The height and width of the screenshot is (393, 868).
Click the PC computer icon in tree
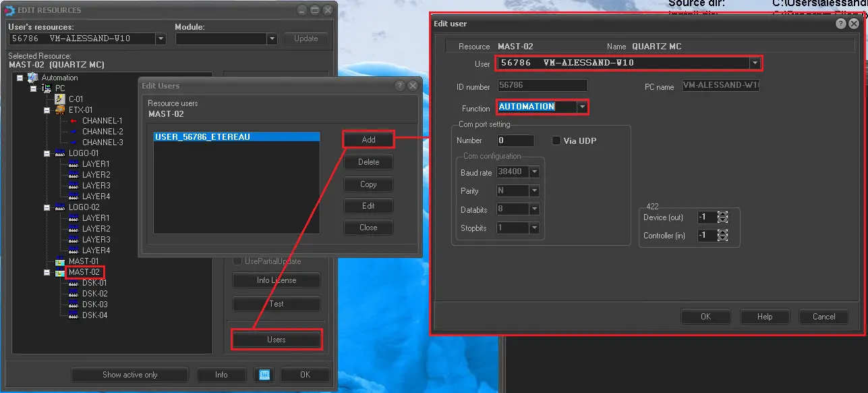click(47, 88)
